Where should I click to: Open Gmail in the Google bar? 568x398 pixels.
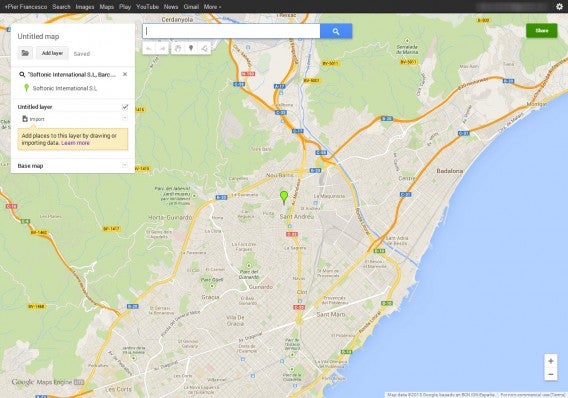point(191,7)
